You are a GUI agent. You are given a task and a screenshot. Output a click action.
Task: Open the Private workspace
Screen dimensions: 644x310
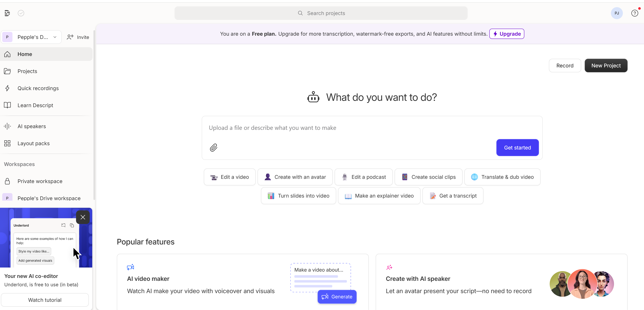tap(40, 181)
